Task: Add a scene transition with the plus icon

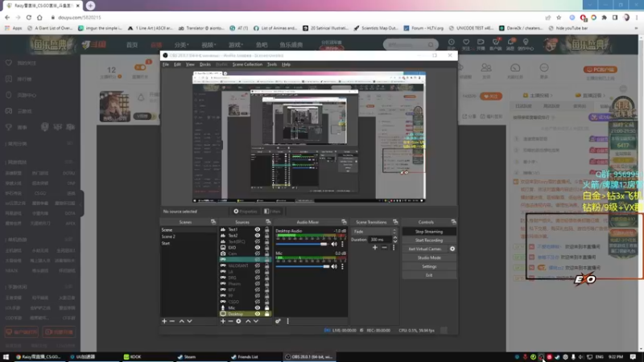Action: pos(375,248)
